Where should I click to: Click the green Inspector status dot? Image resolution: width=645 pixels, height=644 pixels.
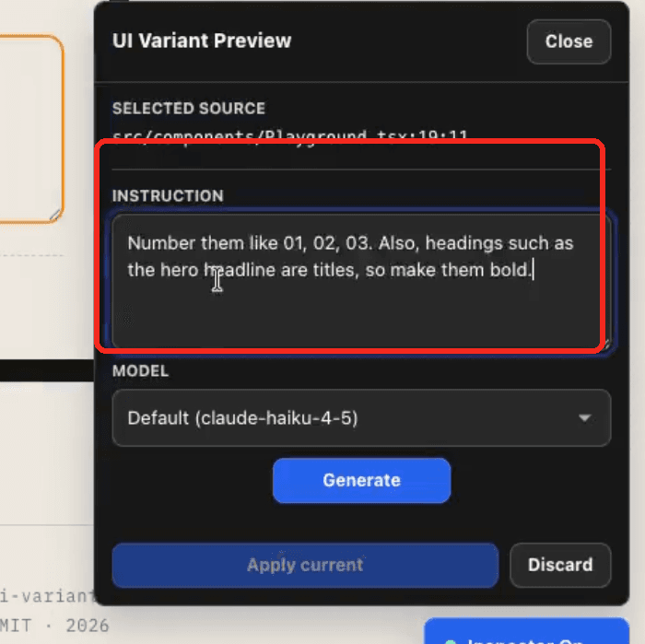[x=451, y=641]
